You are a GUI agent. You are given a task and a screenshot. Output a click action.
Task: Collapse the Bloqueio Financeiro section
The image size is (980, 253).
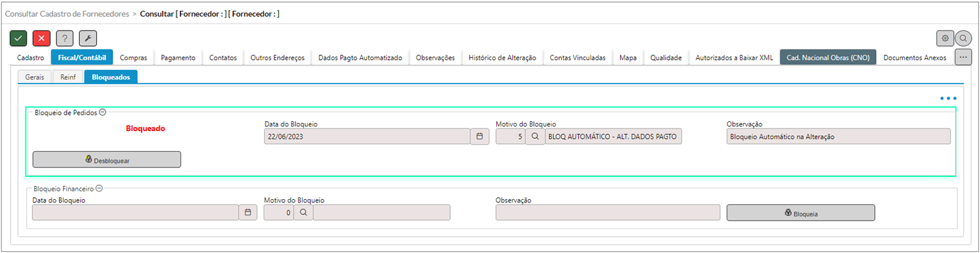click(x=99, y=189)
